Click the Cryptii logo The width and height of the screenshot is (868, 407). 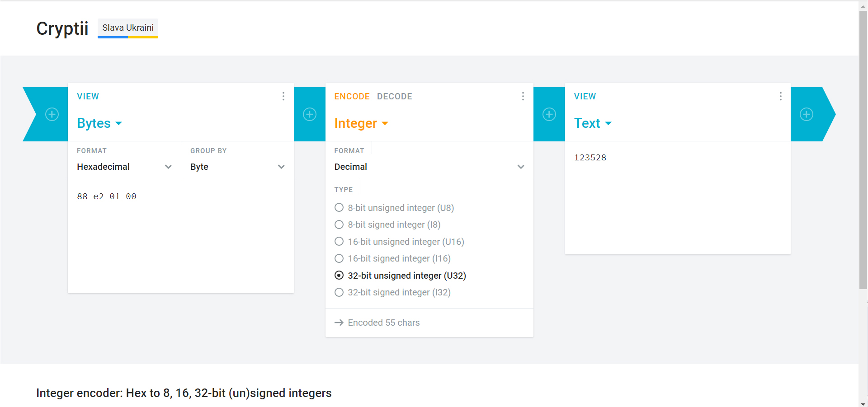62,28
